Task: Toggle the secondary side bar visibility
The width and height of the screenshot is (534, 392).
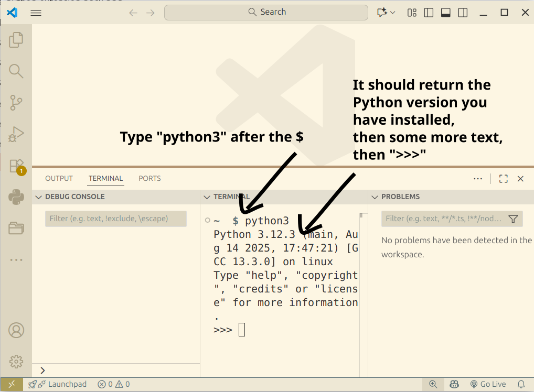Action: (x=462, y=13)
